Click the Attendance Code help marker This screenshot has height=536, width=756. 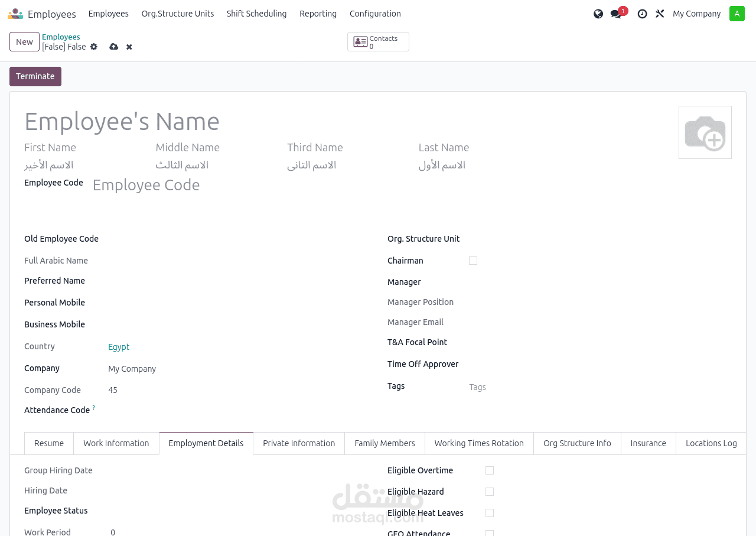(x=93, y=407)
